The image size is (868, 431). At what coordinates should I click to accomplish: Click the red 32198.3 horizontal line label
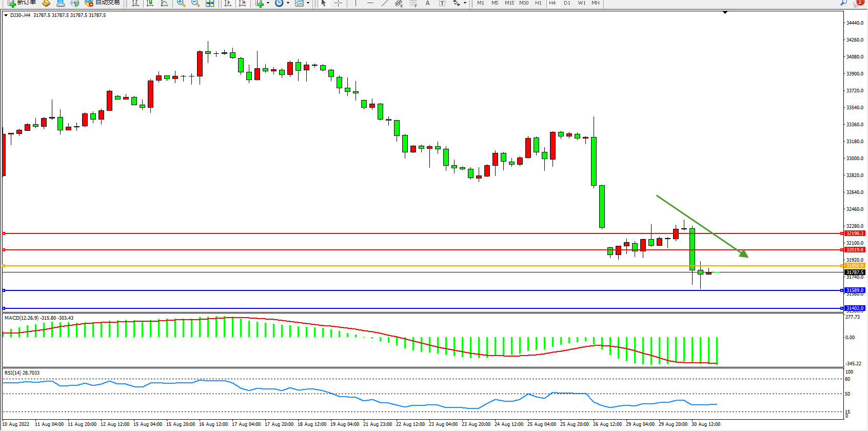coord(855,233)
